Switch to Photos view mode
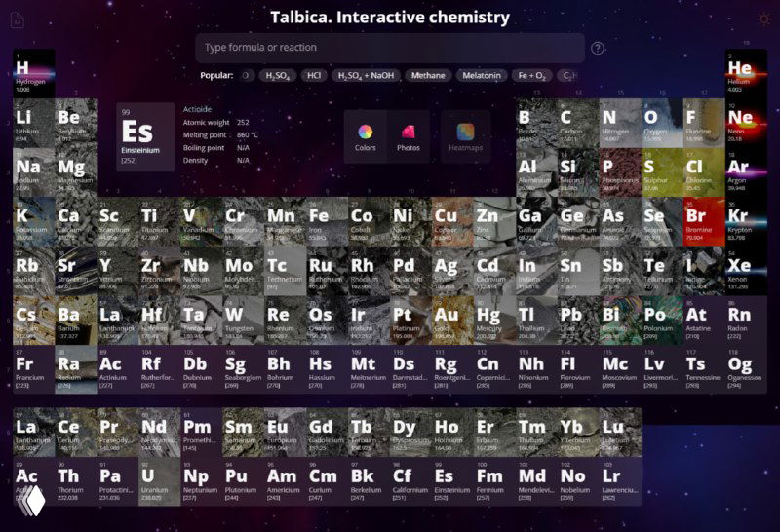The height and width of the screenshot is (532, 780). click(409, 136)
